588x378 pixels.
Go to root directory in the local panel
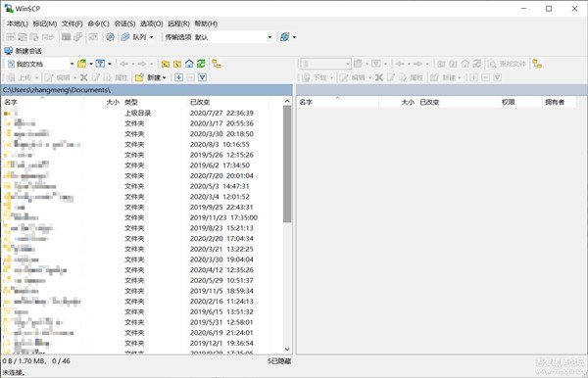coord(177,64)
